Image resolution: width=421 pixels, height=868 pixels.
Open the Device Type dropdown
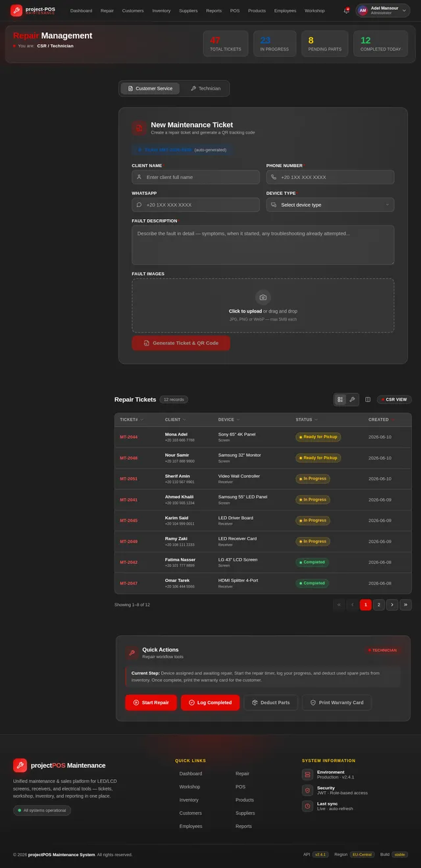coord(330,205)
